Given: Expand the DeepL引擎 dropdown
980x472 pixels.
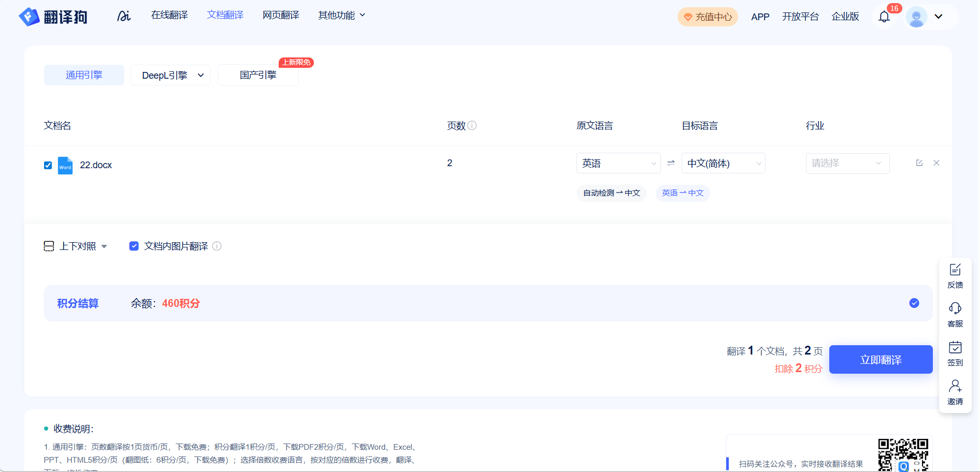Looking at the screenshot, I should tap(170, 76).
